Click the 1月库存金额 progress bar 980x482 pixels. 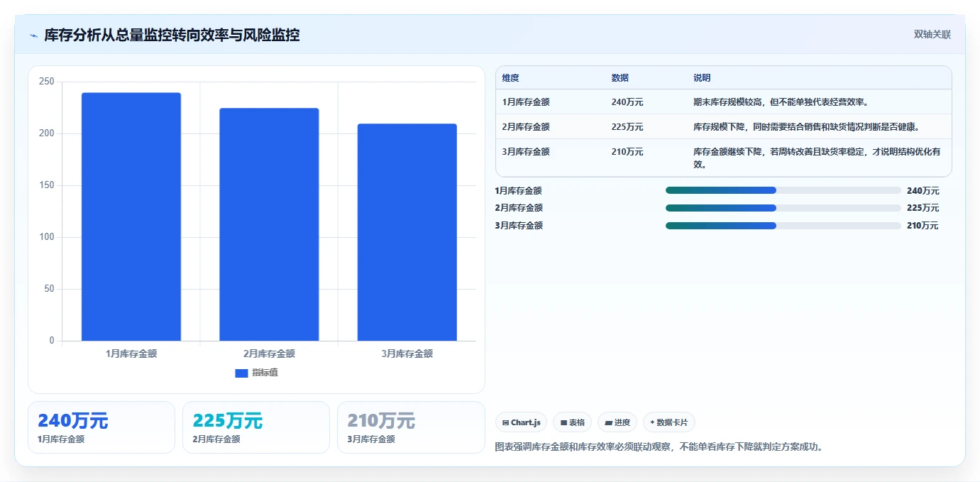783,190
